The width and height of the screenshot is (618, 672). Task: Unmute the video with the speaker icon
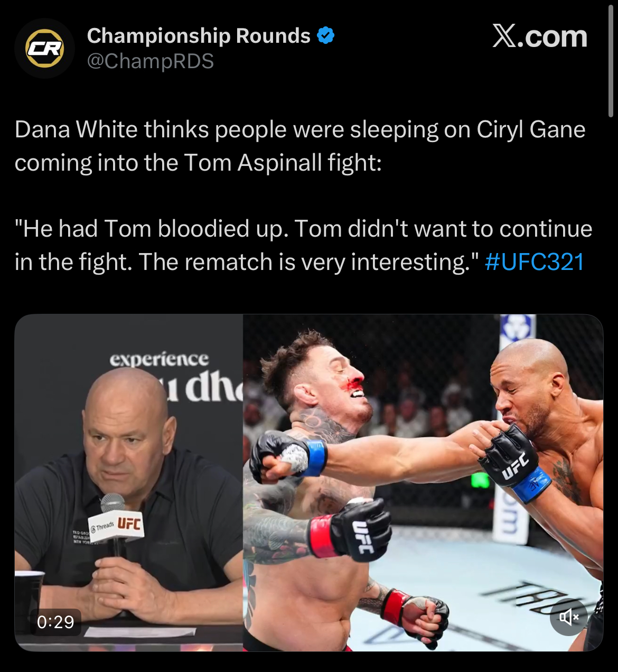click(x=569, y=617)
